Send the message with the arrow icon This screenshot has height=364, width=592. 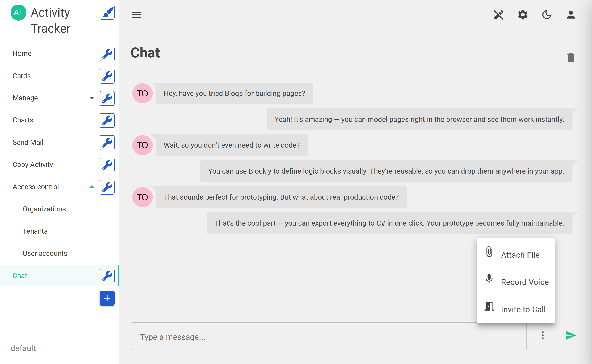pos(571,335)
